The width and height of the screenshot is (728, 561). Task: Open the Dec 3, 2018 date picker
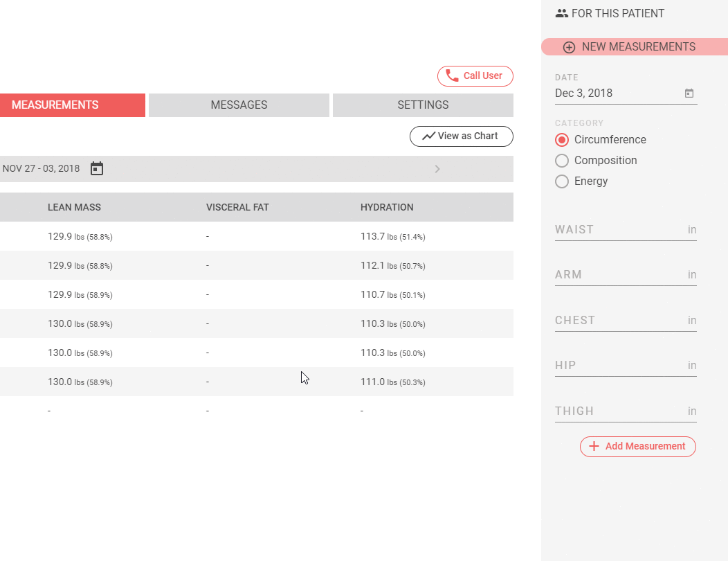pos(616,93)
